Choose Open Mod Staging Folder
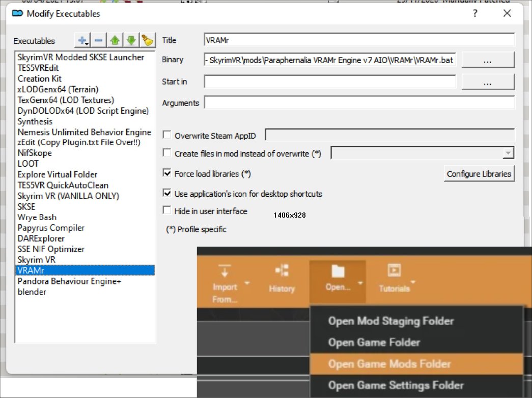 tap(416, 321)
